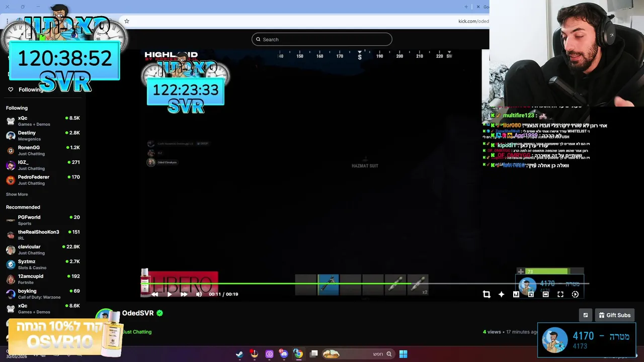Viewport: 644px width, 362px height.
Task: Open Steam from taskbar
Action: tap(239, 354)
